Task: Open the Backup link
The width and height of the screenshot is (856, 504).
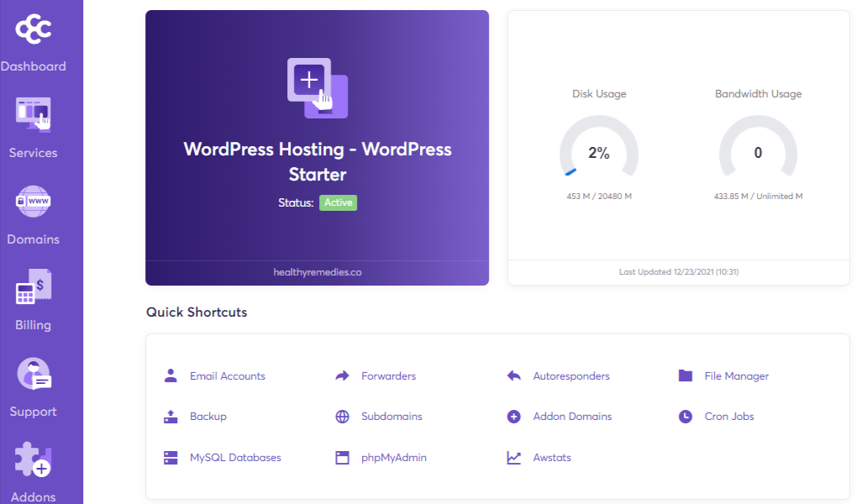Action: pos(208,417)
